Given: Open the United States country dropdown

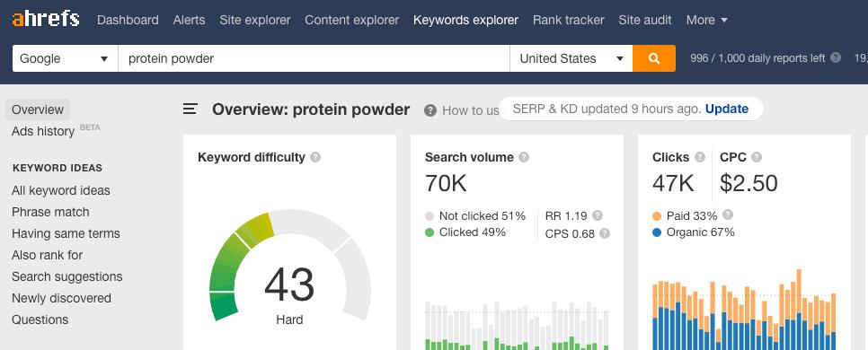Looking at the screenshot, I should pos(571,58).
